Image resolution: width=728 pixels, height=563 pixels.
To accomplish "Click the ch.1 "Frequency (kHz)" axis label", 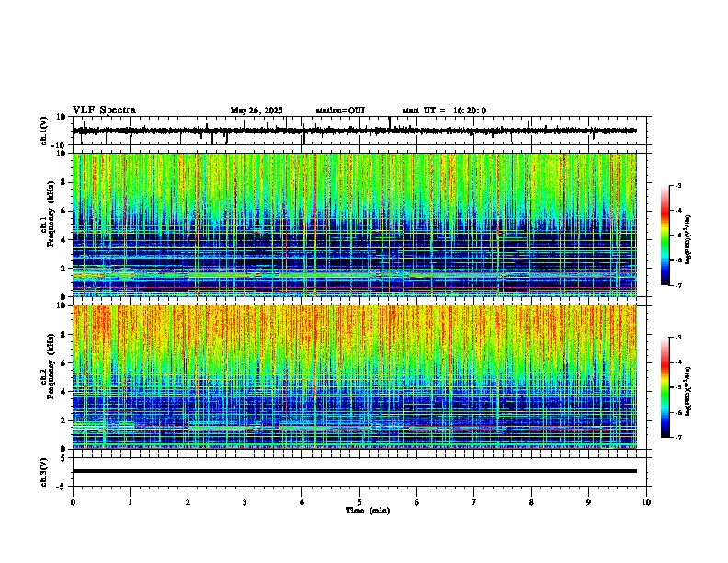I will point(51,213).
